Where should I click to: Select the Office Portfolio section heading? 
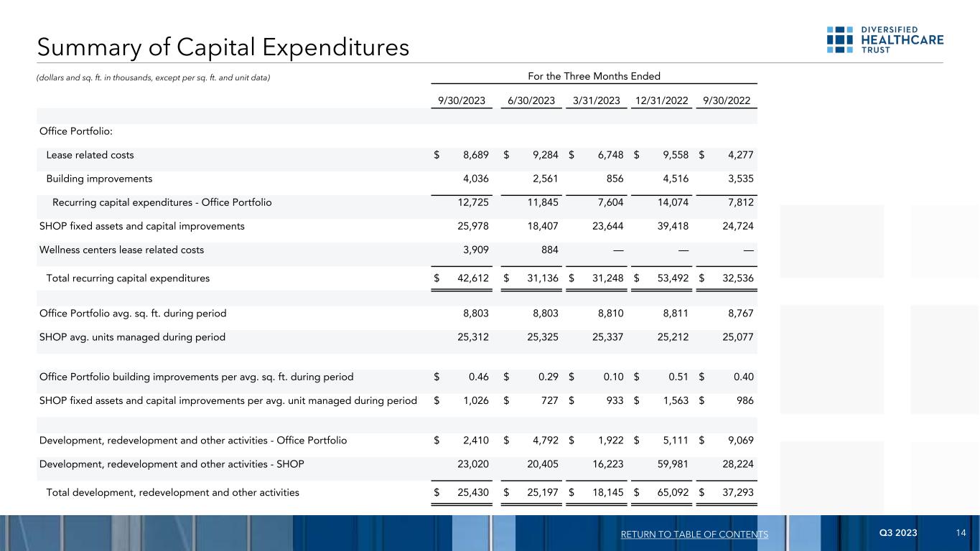point(75,131)
